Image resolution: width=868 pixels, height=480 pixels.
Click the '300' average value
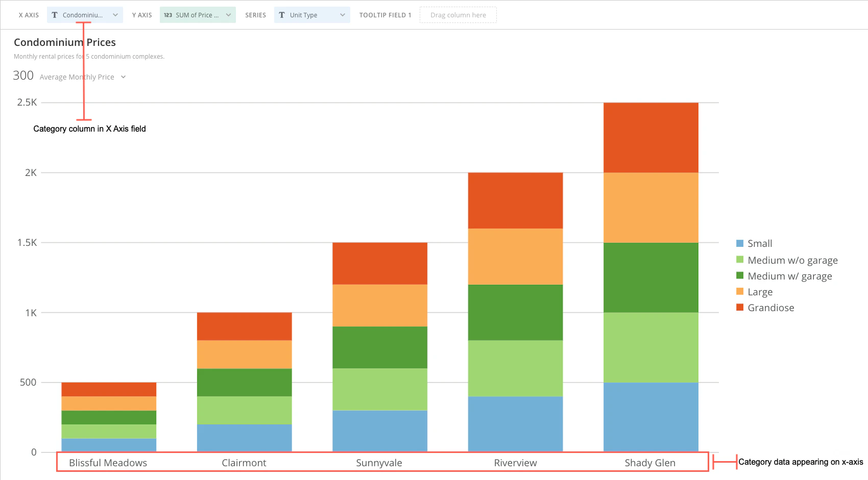click(x=23, y=75)
